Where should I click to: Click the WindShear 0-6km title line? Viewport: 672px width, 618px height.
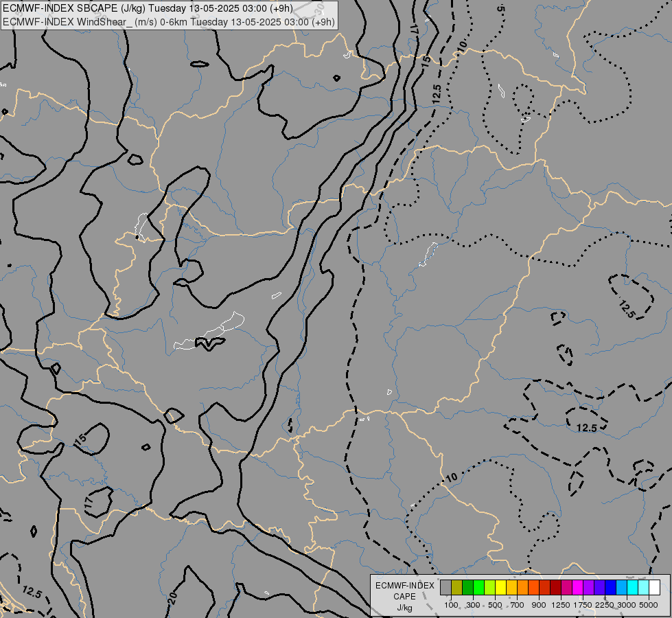pos(169,22)
